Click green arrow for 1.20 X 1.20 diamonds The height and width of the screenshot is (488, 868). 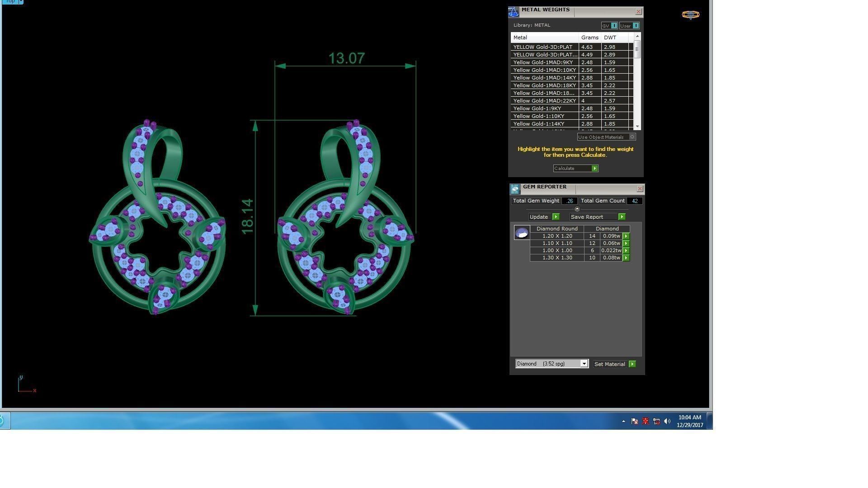point(626,236)
